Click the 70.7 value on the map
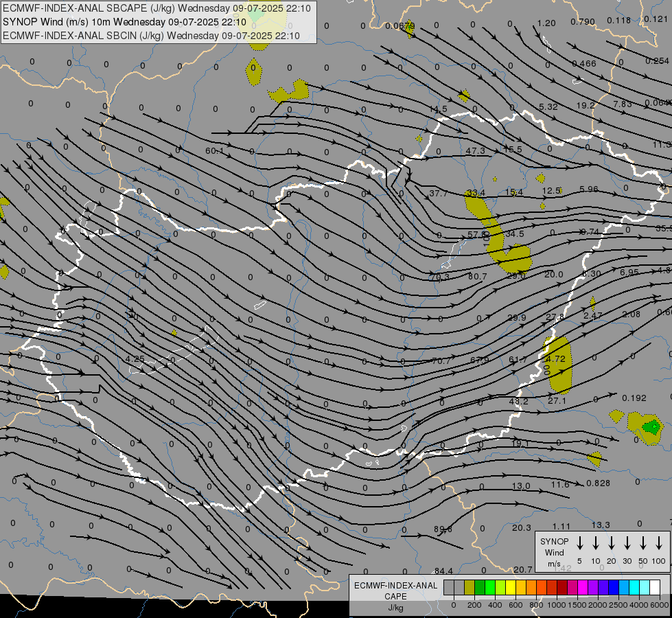The height and width of the screenshot is (618, 672). pos(441,361)
